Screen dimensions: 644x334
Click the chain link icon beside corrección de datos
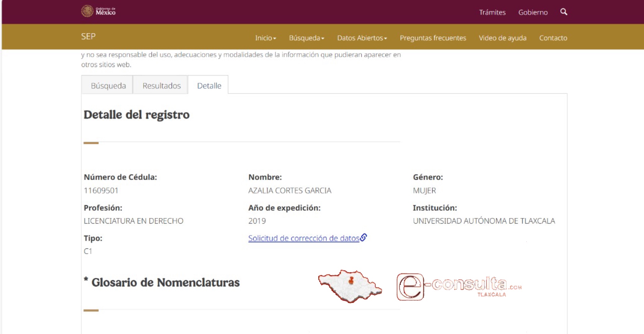pos(364,237)
